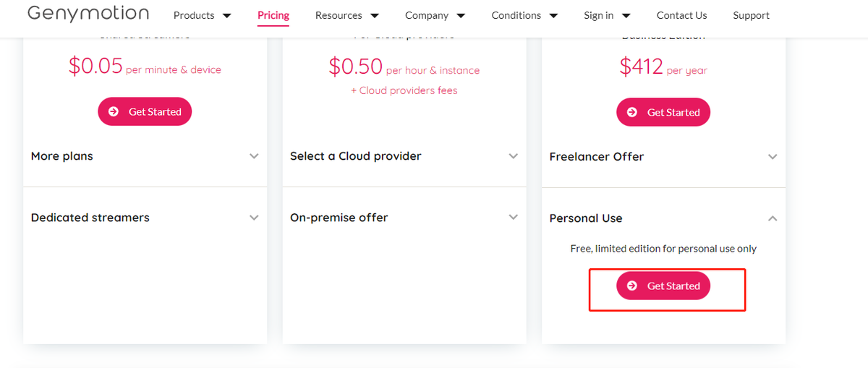Click Get Started under the $412 per year plan
Image resolution: width=868 pixels, height=368 pixels.
(663, 112)
